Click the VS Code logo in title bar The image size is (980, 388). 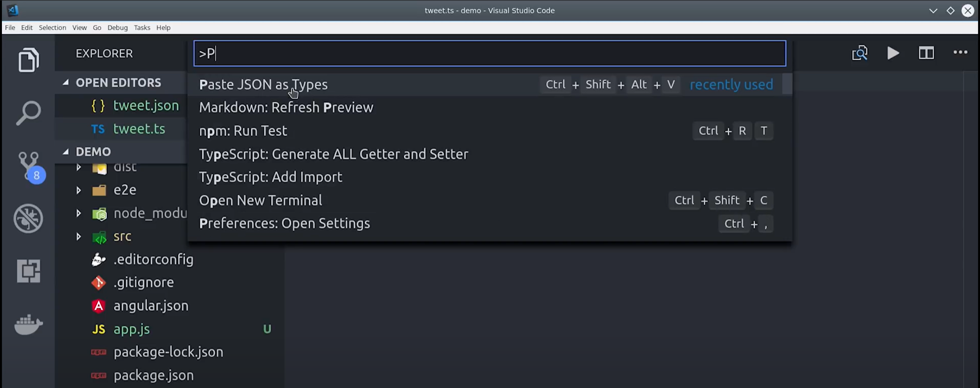tap(13, 10)
